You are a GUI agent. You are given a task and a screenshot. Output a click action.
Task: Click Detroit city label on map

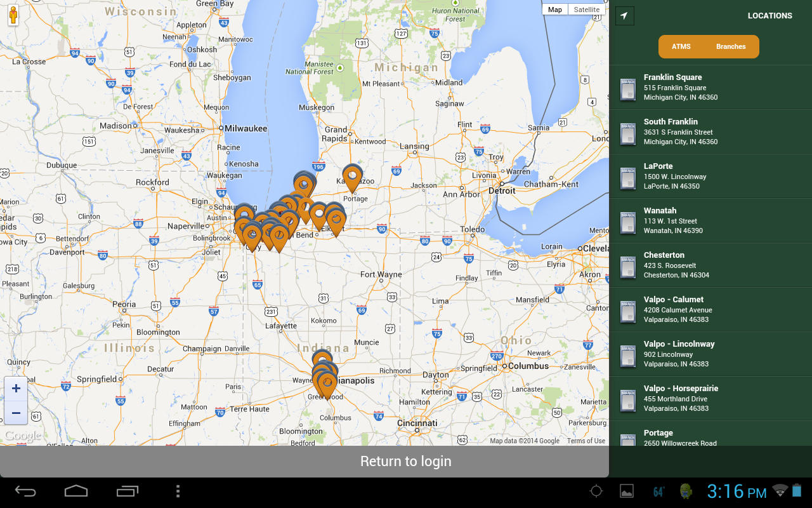pos(502,190)
